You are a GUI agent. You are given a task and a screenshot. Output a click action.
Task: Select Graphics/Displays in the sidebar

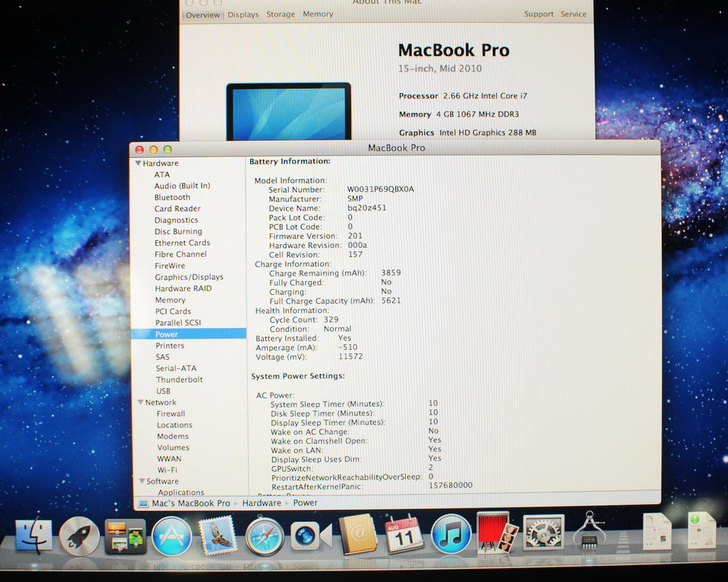point(189,277)
